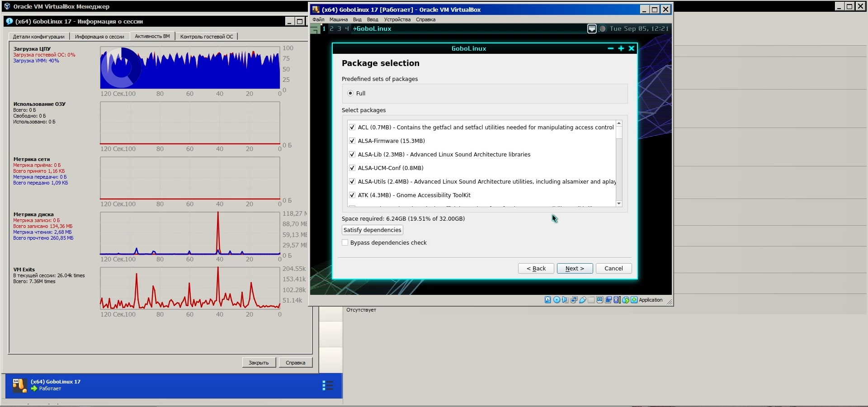The width and height of the screenshot is (868, 407).
Task: Open the Устройства menu
Action: point(397,19)
